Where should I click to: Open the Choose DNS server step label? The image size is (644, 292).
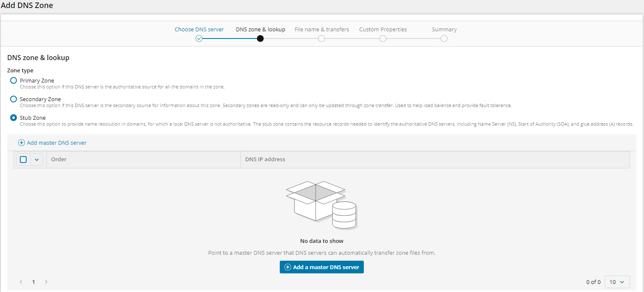tap(199, 30)
